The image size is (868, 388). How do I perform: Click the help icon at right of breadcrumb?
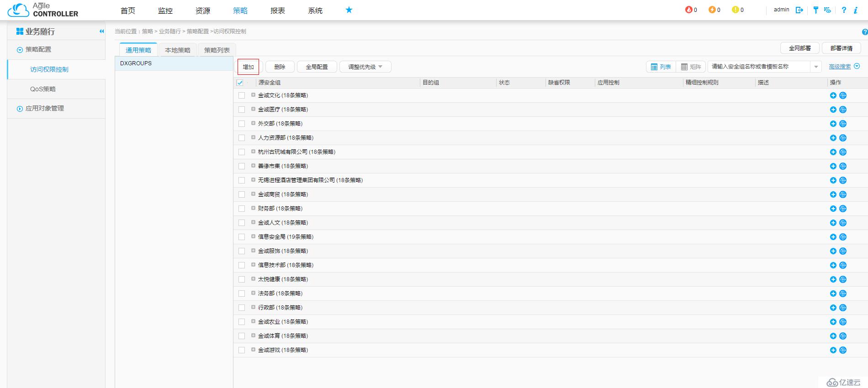pyautogui.click(x=864, y=32)
